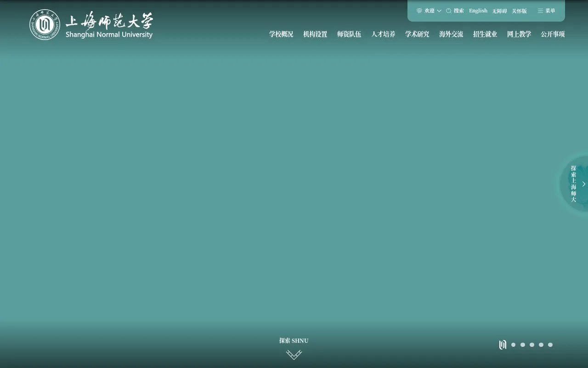Open the 学校概况 menu
This screenshot has width=588, height=368.
tap(281, 34)
